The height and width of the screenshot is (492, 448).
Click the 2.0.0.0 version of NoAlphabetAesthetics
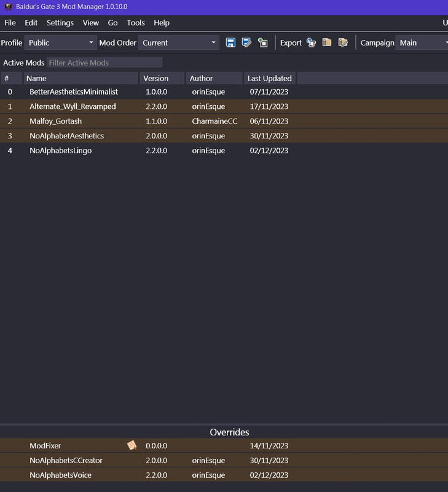click(156, 136)
